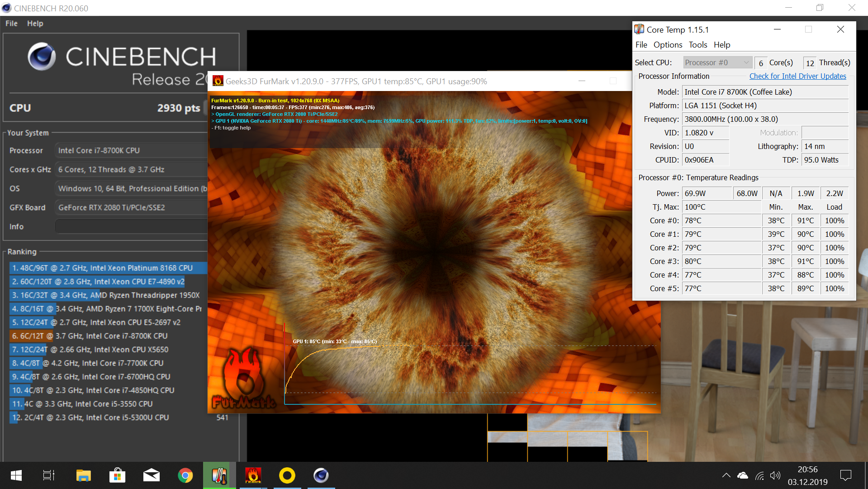Select ranking entry AMD Ryzen 7 1700X
Viewport: 868px width, 489px height.
tap(108, 309)
